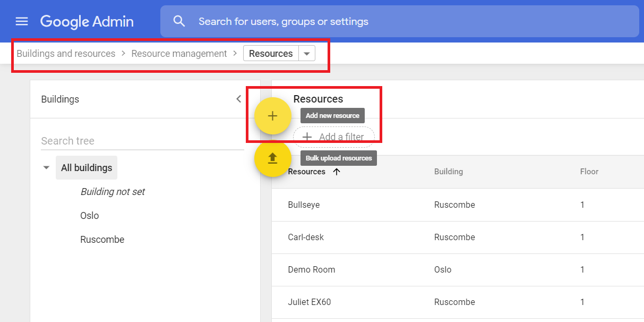This screenshot has height=322, width=644.
Task: Click the Google Admin logo
Action: tap(87, 21)
